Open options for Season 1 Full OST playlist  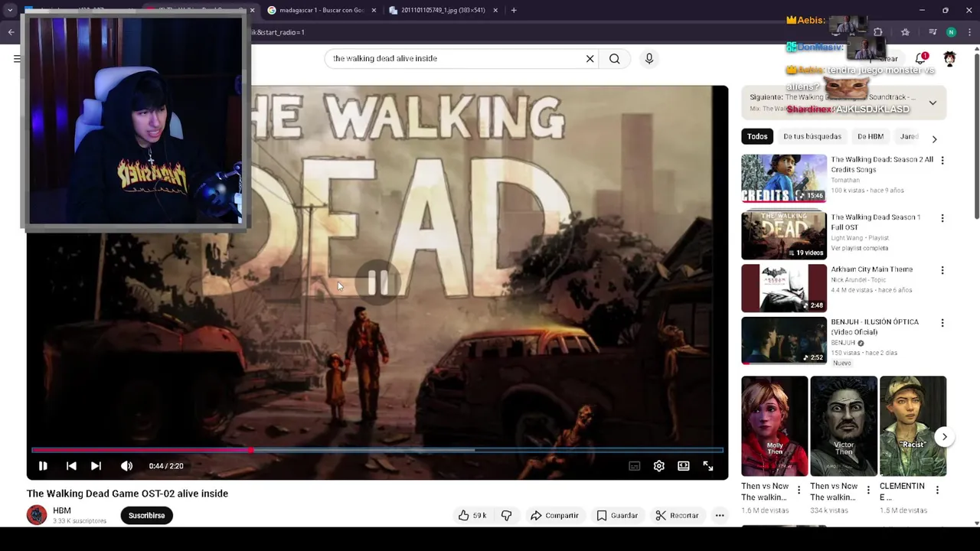pyautogui.click(x=942, y=218)
